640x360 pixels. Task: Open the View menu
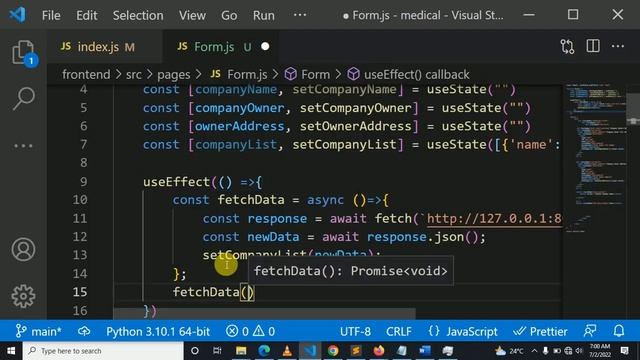(192, 16)
